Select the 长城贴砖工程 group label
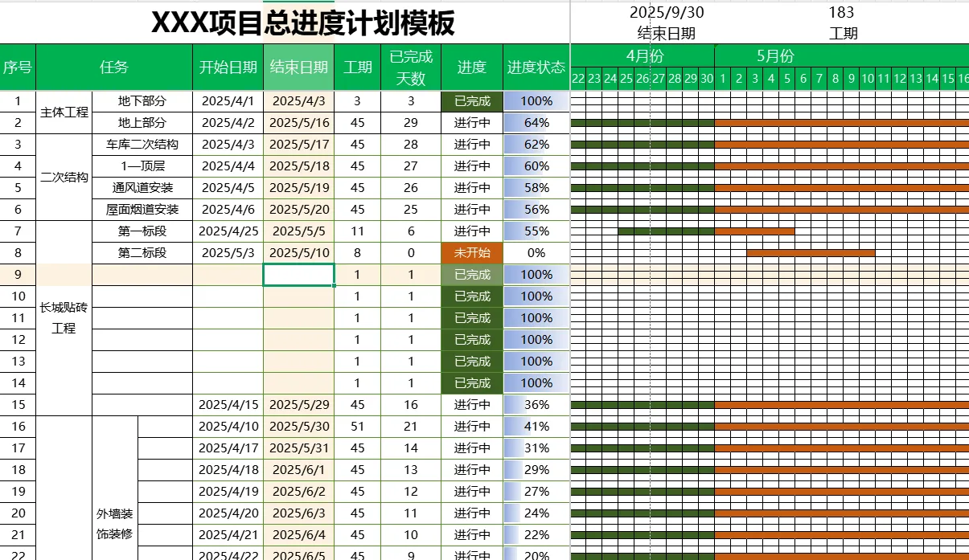The height and width of the screenshot is (560, 969). tap(64, 317)
